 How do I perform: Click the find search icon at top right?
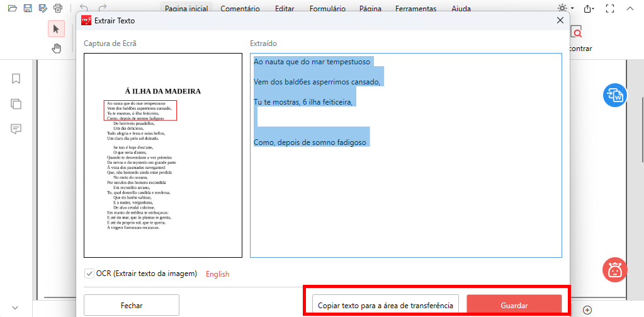577,33
